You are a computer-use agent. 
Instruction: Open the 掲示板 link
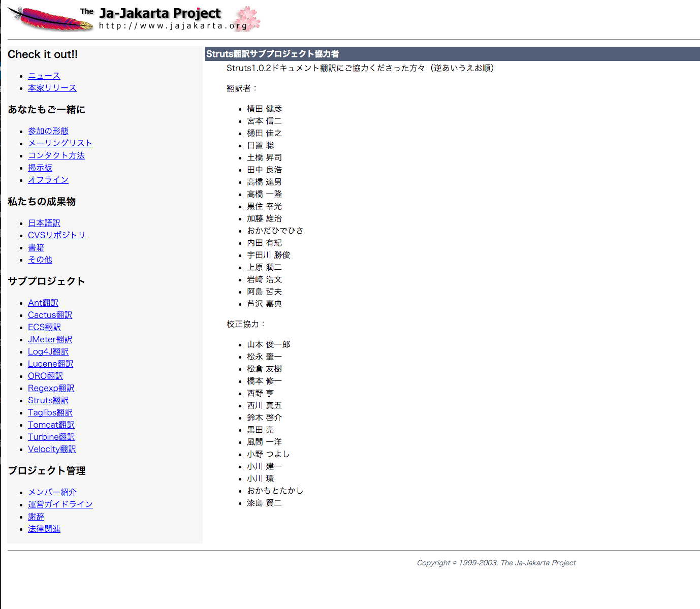coord(40,168)
